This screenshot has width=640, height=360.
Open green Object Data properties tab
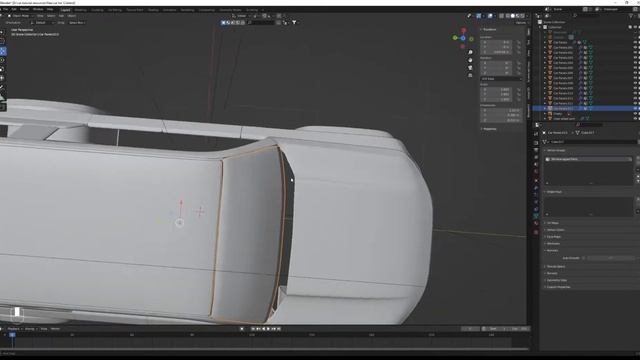click(x=536, y=216)
